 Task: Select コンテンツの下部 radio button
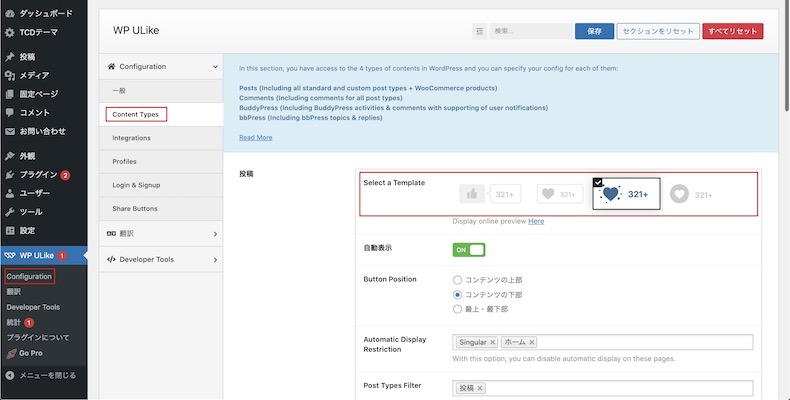(457, 295)
